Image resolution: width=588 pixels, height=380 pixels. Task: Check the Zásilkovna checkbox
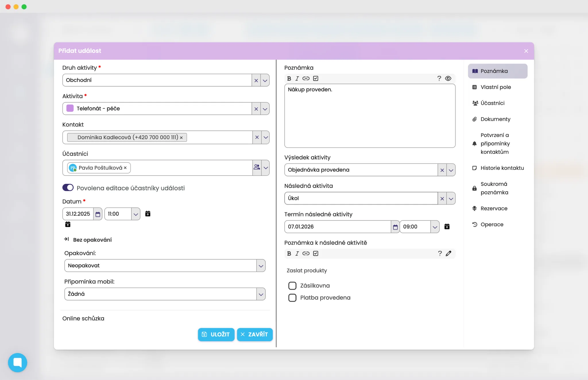pos(292,286)
